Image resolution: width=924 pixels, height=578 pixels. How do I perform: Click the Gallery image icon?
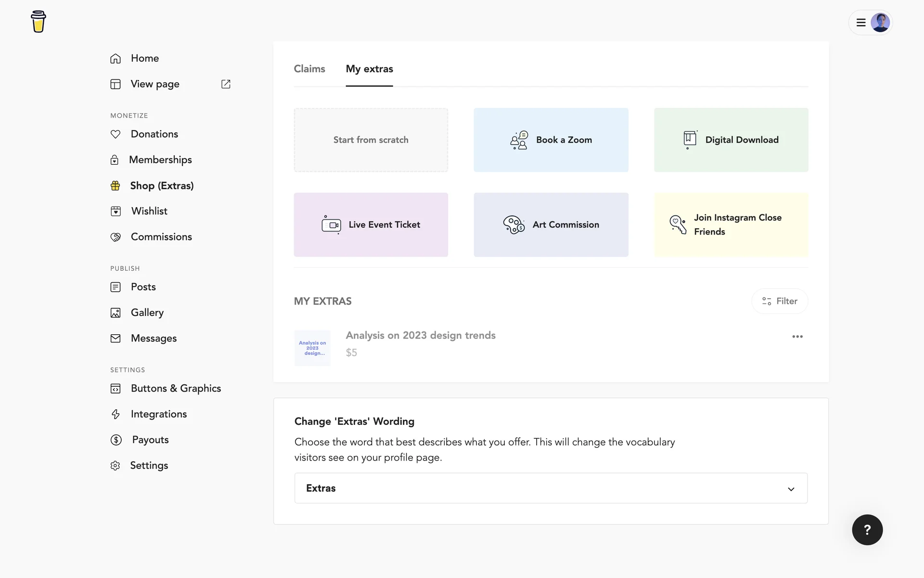(x=115, y=313)
